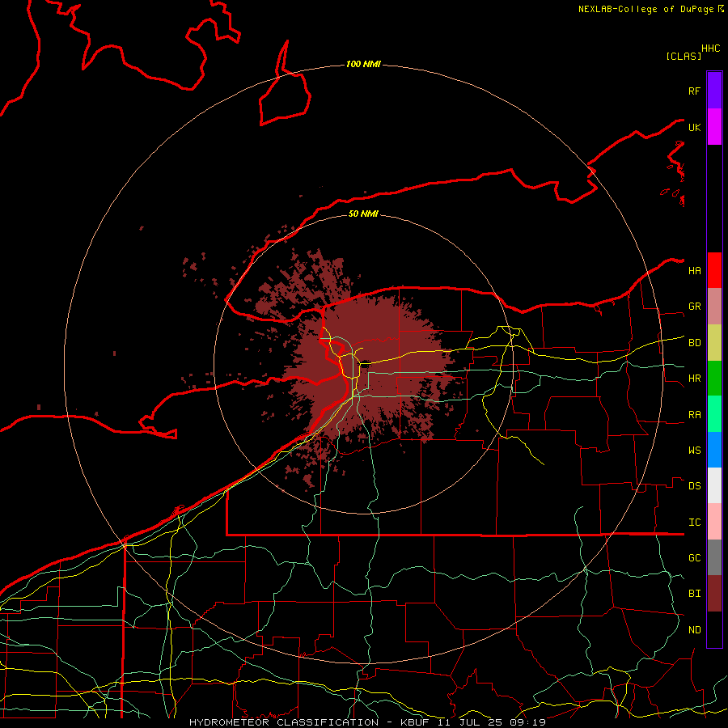Pick the HR green legend swatch
Image resolution: width=728 pixels, height=728 pixels.
tap(714, 378)
